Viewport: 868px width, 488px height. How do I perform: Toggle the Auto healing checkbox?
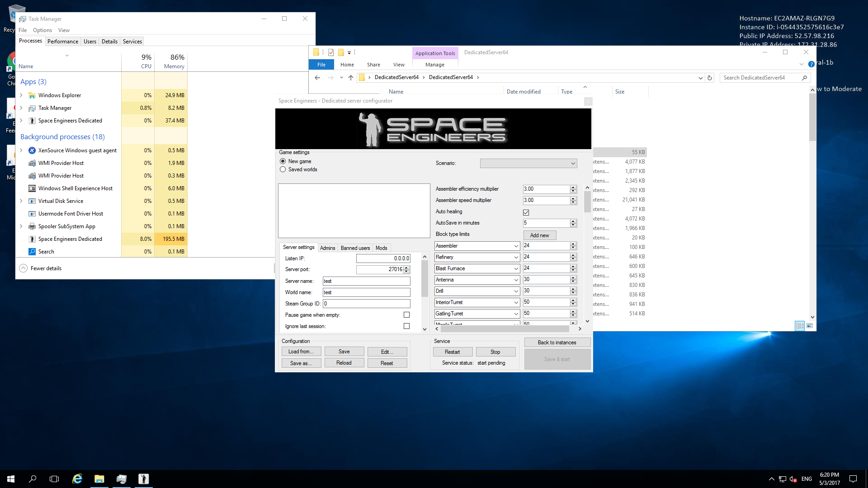click(x=526, y=212)
